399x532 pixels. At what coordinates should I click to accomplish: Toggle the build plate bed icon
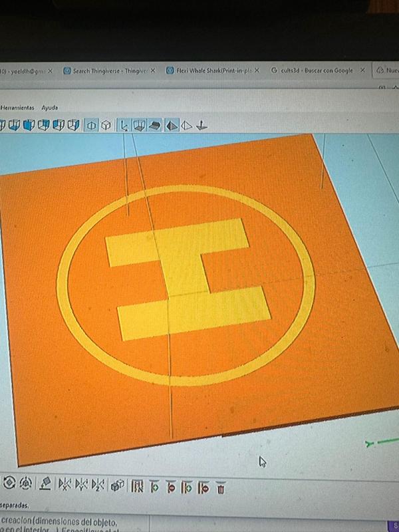(155, 126)
